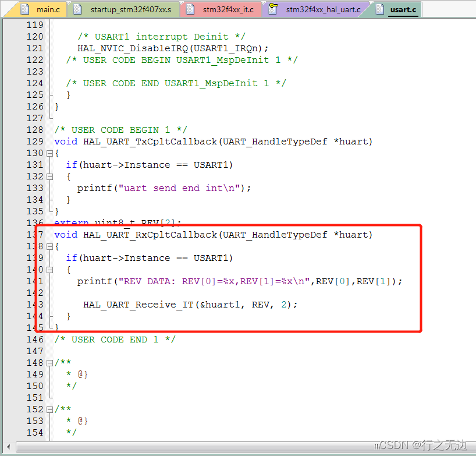Click the HAL_UART_Receive_IT call
Viewport: 476px width, 456px height.
point(190,305)
